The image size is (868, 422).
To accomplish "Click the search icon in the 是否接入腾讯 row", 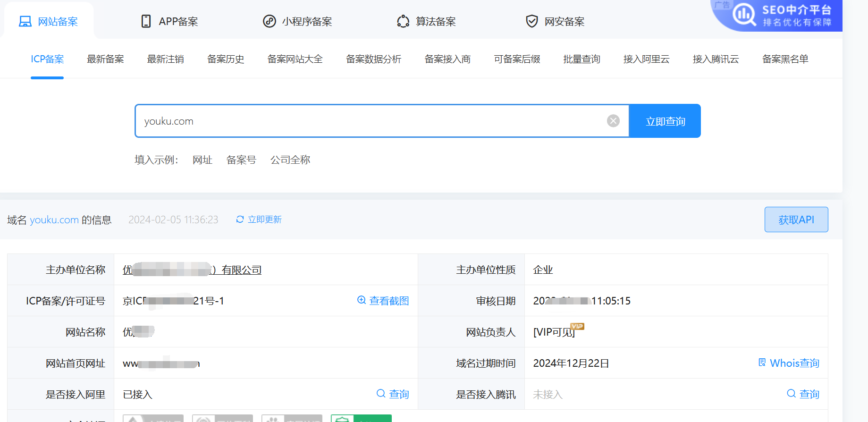I will 792,394.
